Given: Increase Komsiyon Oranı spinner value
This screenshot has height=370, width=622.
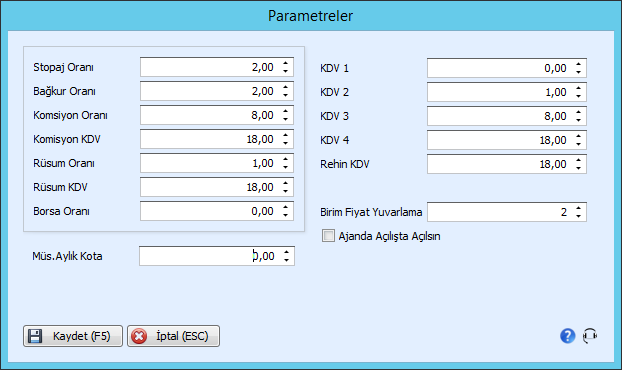Looking at the screenshot, I should click(x=285, y=111).
